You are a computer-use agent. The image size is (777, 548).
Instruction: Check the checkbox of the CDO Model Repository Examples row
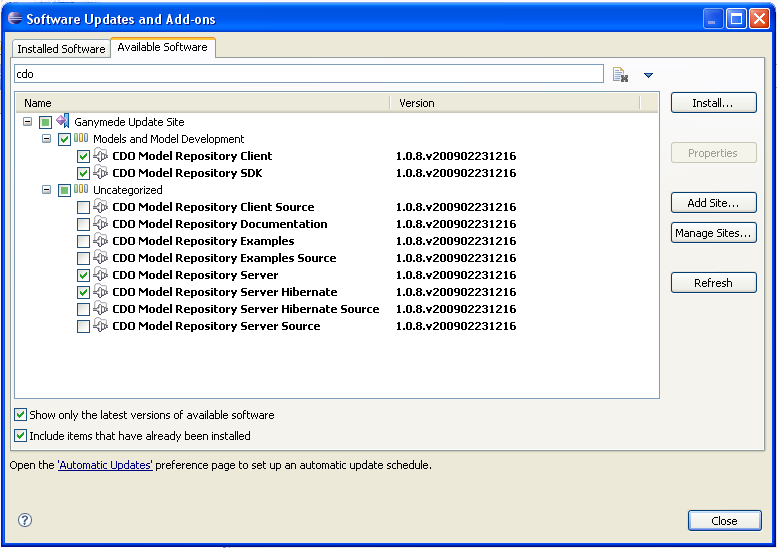coord(83,241)
